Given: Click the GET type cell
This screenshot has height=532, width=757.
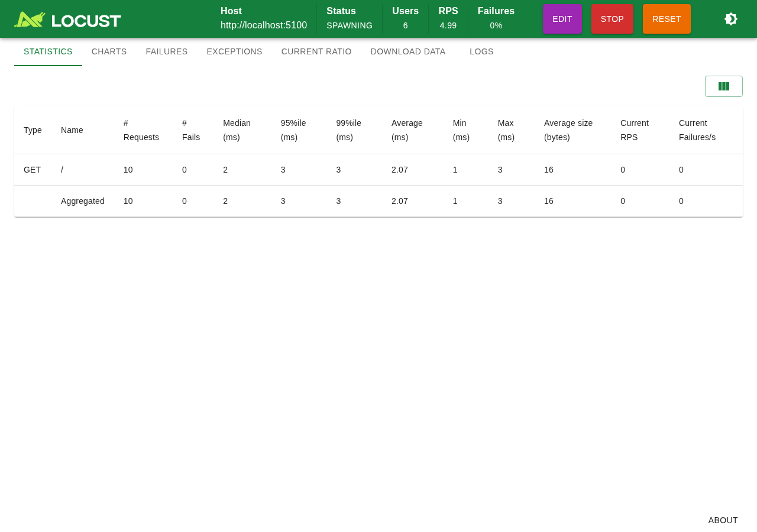Looking at the screenshot, I should [x=33, y=170].
